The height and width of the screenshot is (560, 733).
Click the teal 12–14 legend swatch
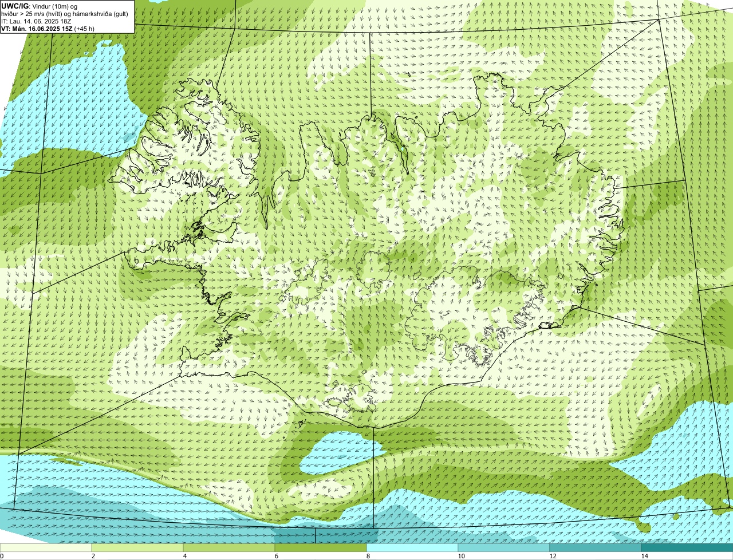tap(596, 548)
